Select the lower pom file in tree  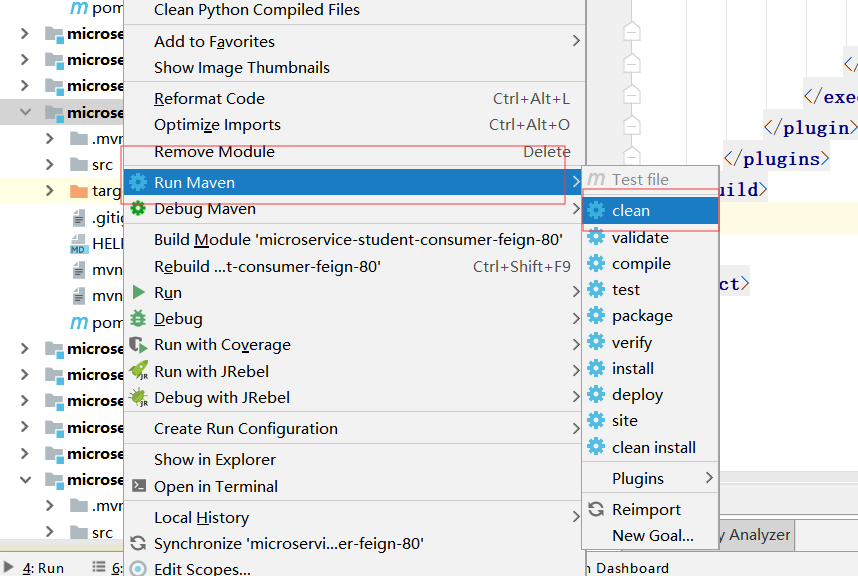click(x=97, y=322)
